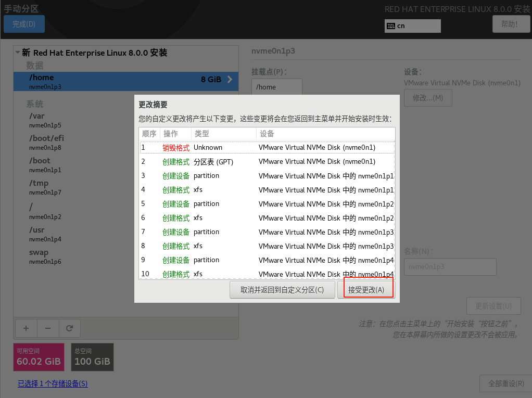This screenshot has width=532, height=398.
Task: Click the 类型 column header
Action: [224, 134]
